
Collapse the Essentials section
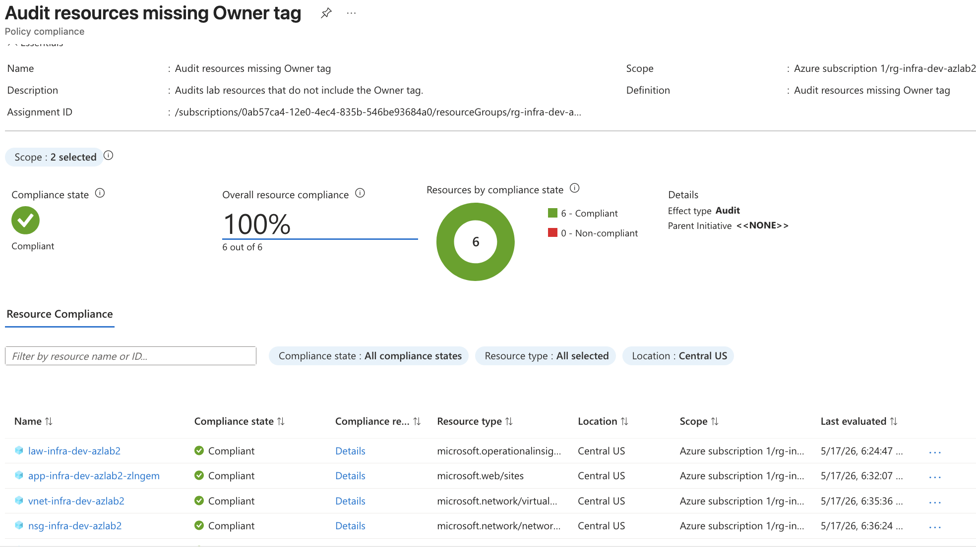(35, 45)
